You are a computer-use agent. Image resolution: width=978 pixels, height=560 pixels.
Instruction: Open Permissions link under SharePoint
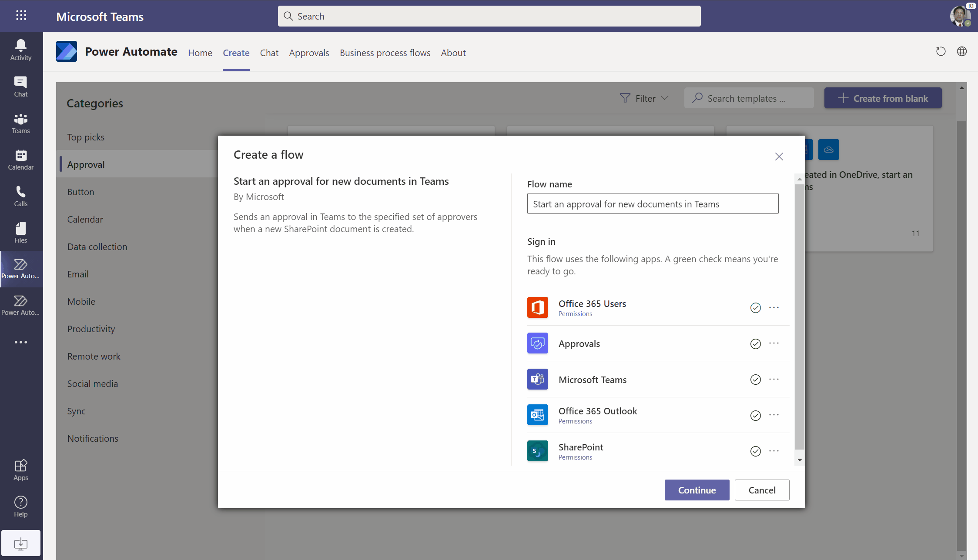pyautogui.click(x=575, y=457)
